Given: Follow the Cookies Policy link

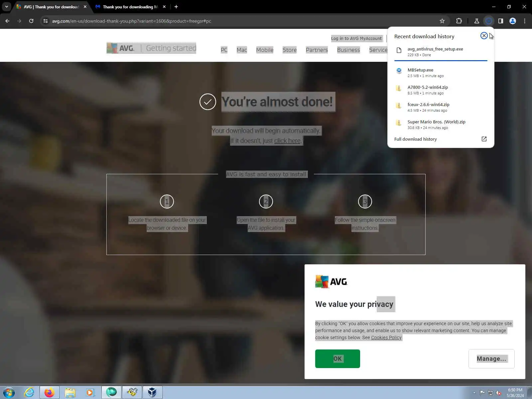Looking at the screenshot, I should click(386, 337).
